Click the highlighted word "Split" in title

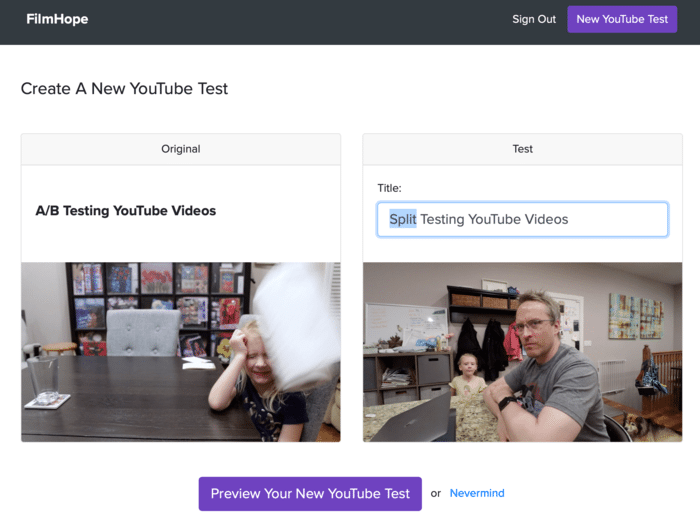[x=403, y=219]
